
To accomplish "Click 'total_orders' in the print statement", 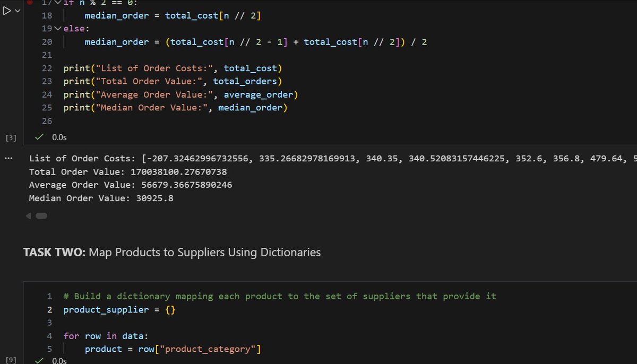I will pos(245,82).
